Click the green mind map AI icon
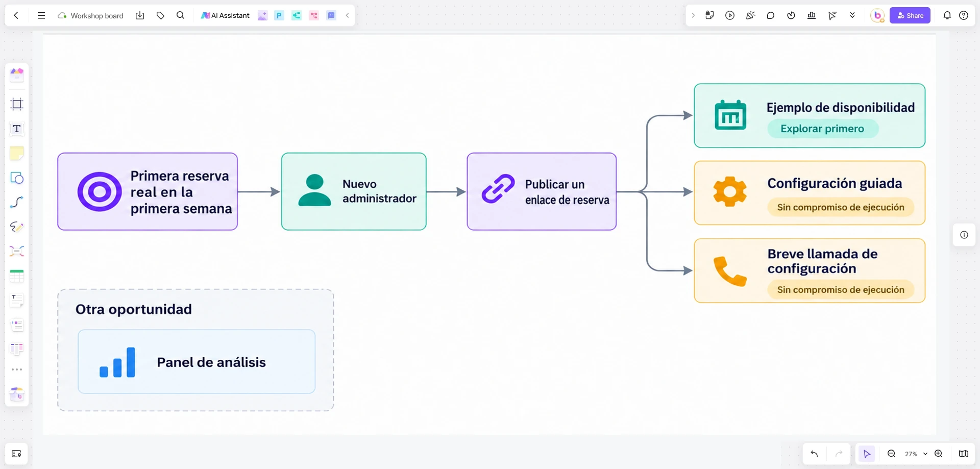980x469 pixels. [297, 15]
